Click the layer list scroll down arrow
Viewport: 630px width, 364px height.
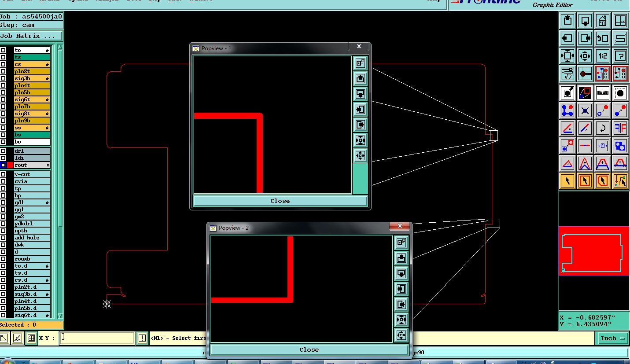[60, 316]
